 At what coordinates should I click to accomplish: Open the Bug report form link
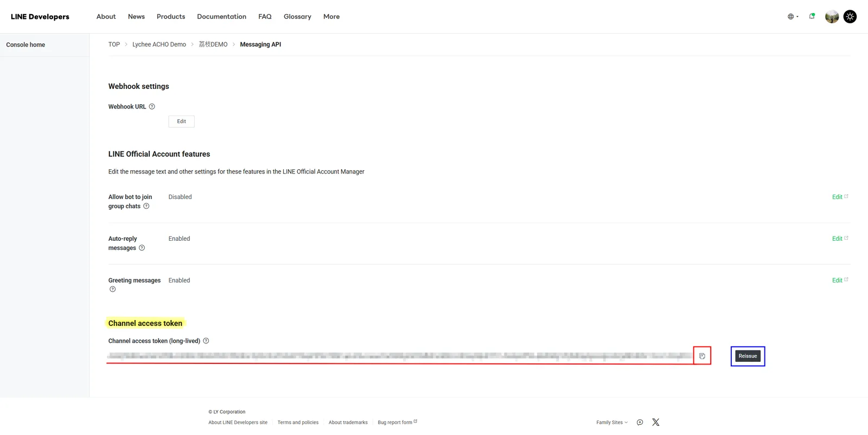pyautogui.click(x=397, y=423)
